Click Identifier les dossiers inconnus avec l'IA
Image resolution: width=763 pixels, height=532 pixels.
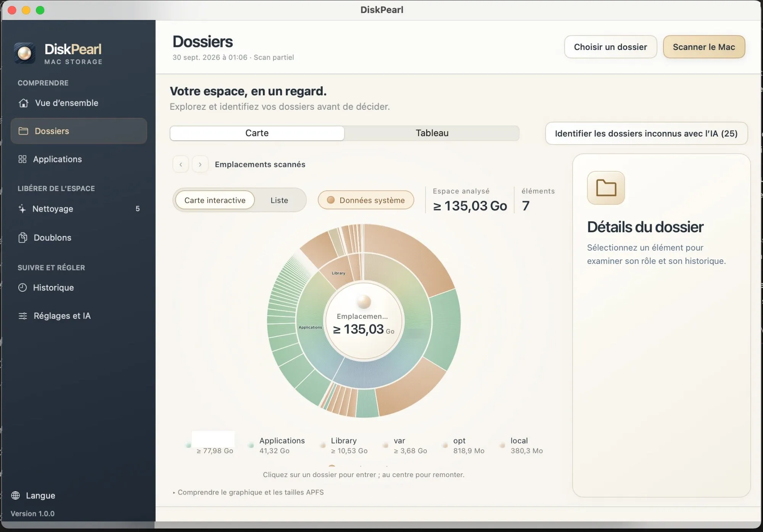pyautogui.click(x=646, y=133)
